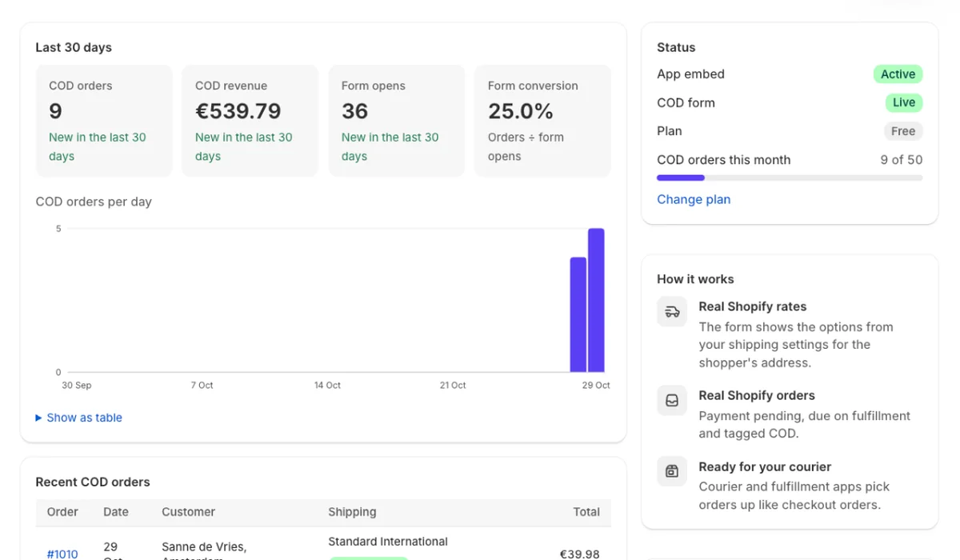Viewport: 960px width, 560px height.
Task: Click the €539.79 COD revenue value
Action: (x=238, y=111)
